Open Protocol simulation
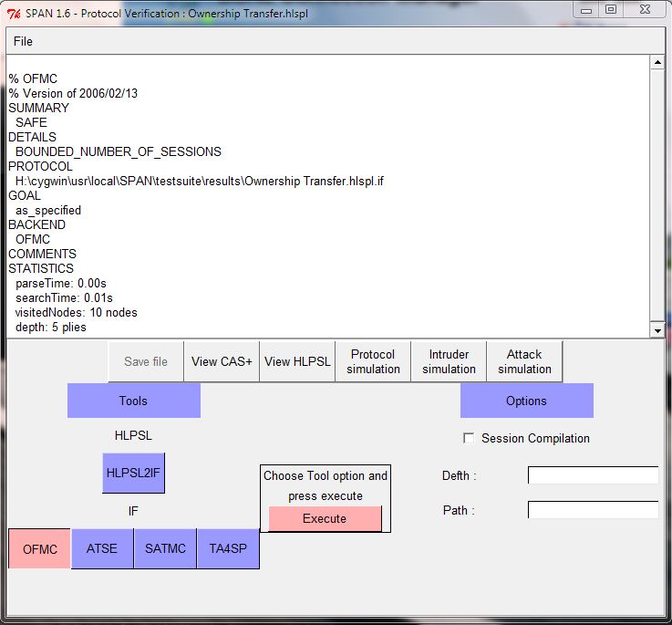The height and width of the screenshot is (625, 672). tap(373, 361)
